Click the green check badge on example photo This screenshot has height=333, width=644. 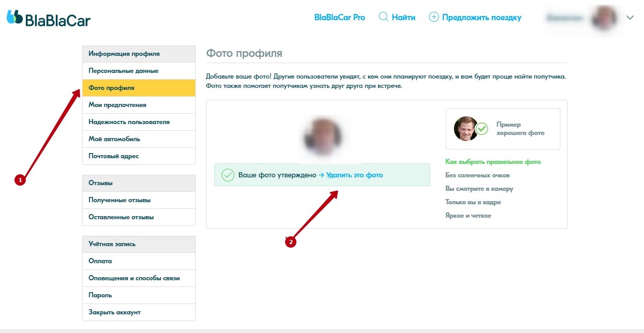pos(482,128)
